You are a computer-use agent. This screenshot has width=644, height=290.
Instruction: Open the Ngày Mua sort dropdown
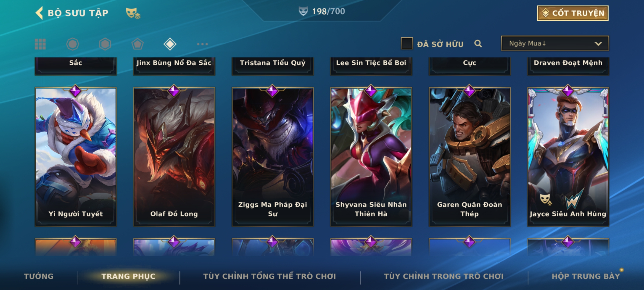[x=555, y=43]
